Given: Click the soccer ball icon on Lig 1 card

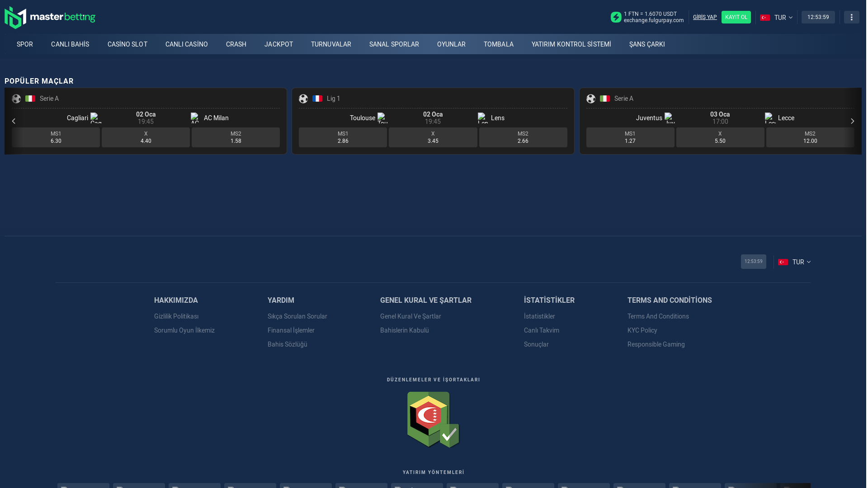Looking at the screenshot, I should click(x=303, y=99).
